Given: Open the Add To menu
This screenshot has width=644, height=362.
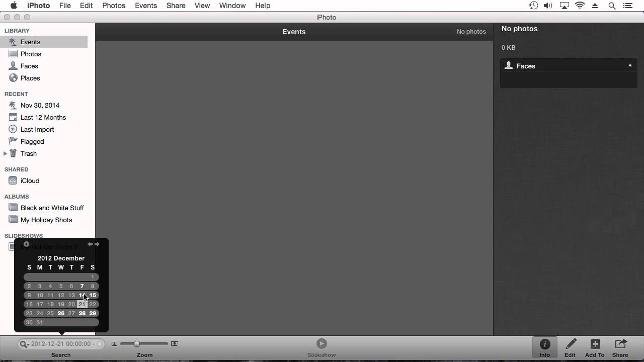Looking at the screenshot, I should click(x=595, y=347).
